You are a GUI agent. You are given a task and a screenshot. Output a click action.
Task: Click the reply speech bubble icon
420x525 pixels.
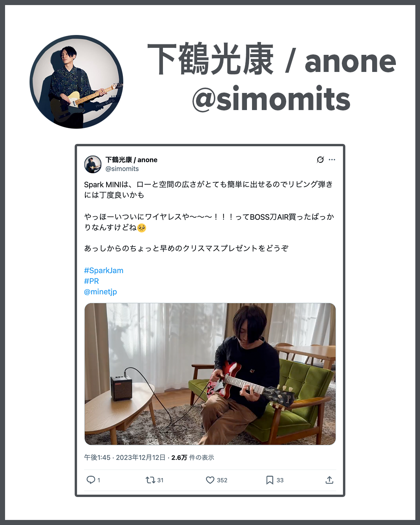tap(91, 480)
